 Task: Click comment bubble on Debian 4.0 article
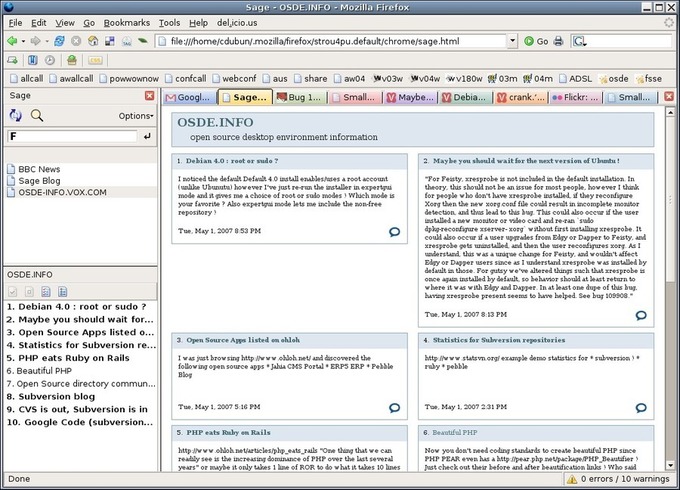pos(394,232)
